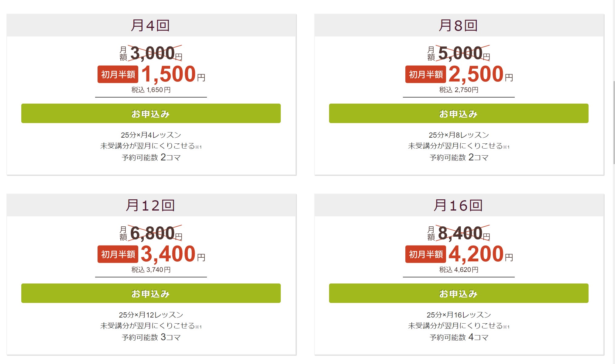Click the 25分×月8レッスン description

(x=459, y=135)
